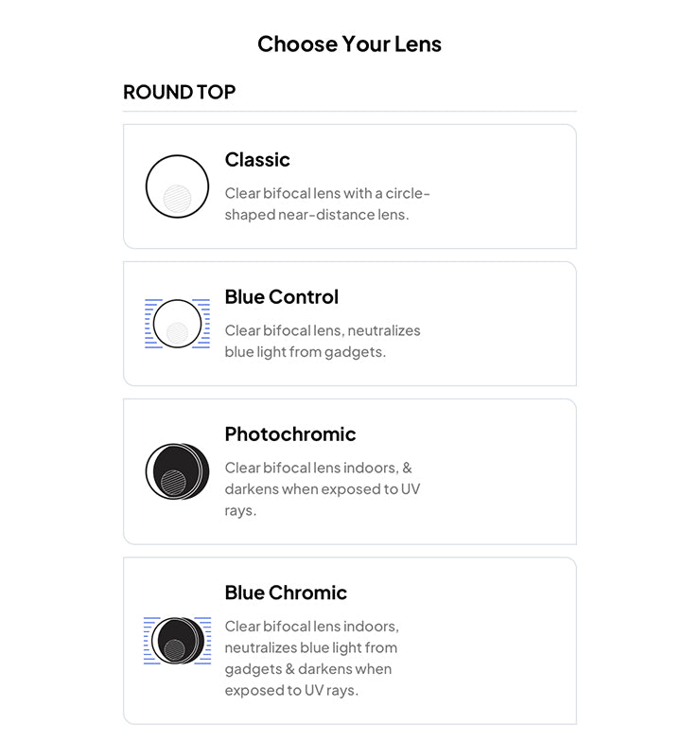
Task: Click the Photochromic description about UV rays
Action: 322,488
